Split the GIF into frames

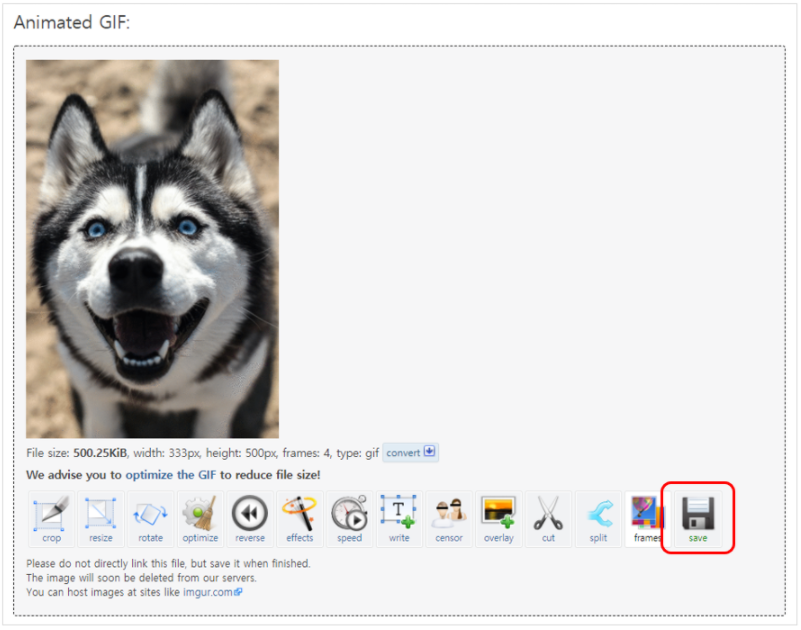click(x=598, y=519)
